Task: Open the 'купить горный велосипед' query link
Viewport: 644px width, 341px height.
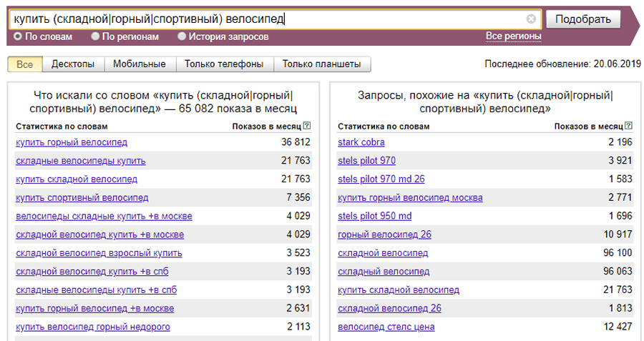Action: click(x=72, y=142)
